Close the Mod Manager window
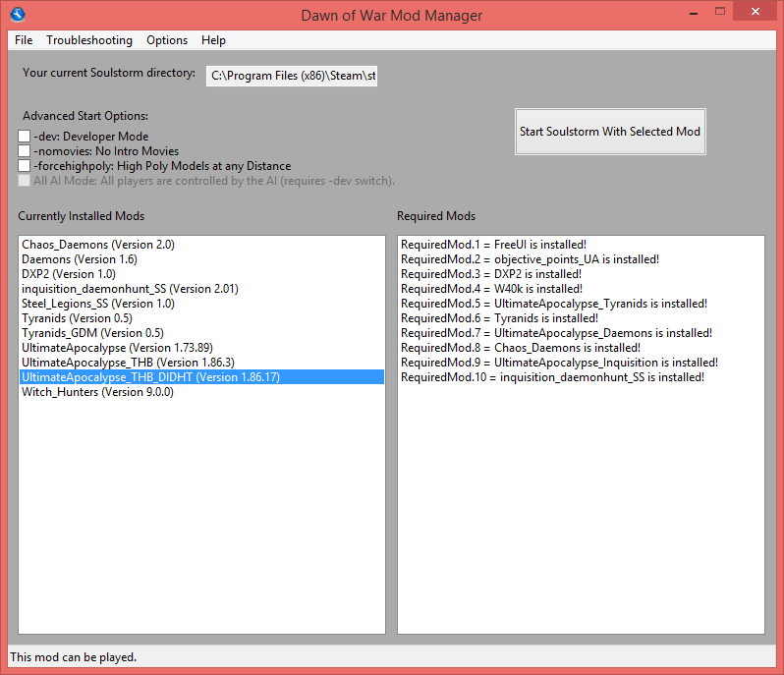The width and height of the screenshot is (784, 675). 755,11
